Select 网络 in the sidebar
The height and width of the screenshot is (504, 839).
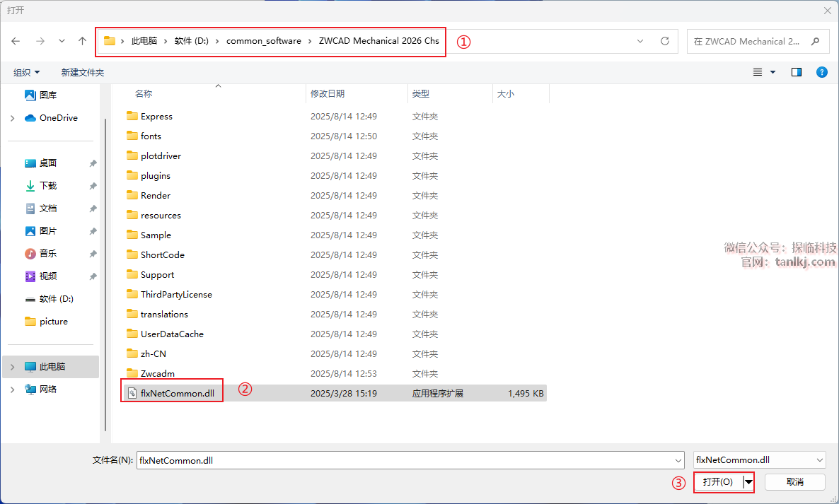click(40, 389)
